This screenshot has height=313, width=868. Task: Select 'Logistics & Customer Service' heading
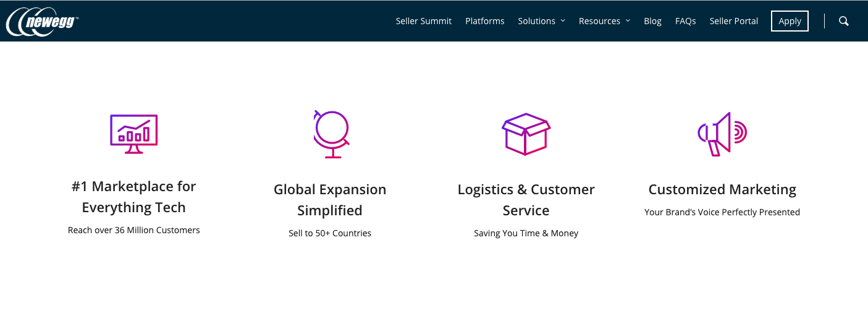pos(526,200)
